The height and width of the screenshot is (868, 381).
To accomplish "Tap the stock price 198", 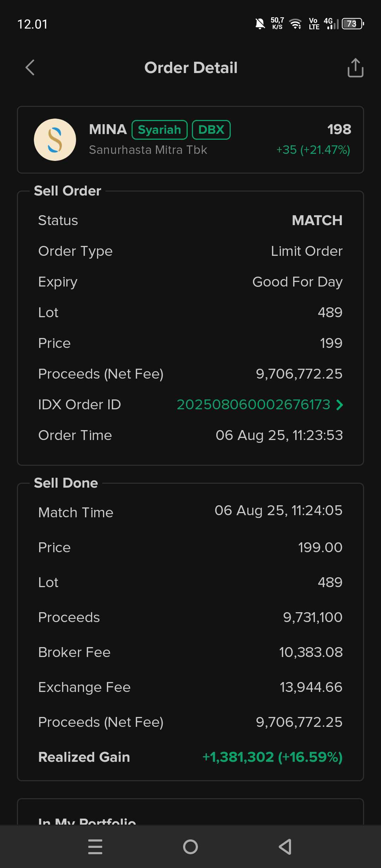I will pos(339,129).
